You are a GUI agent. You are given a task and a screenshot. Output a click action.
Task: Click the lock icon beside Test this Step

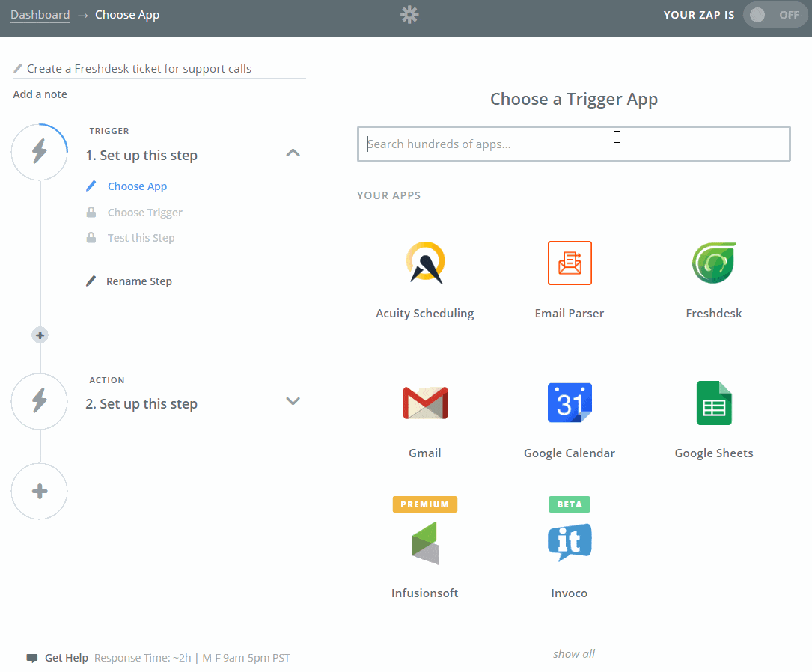[x=91, y=238]
